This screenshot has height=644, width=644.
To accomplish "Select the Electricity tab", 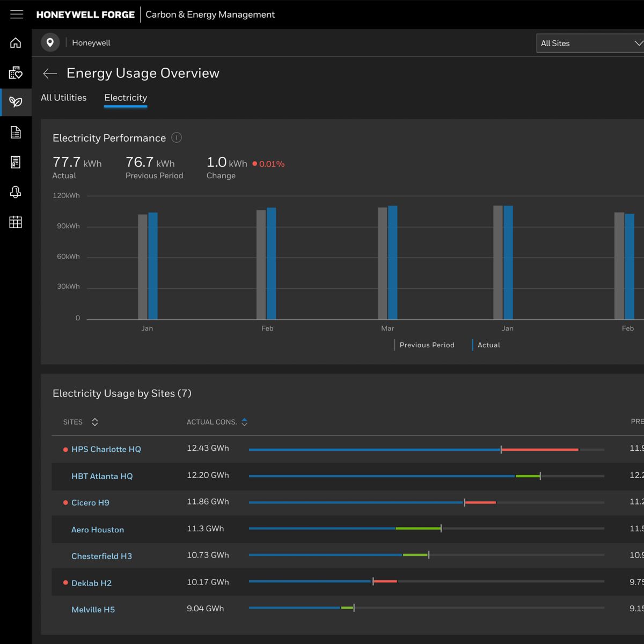I will point(126,98).
